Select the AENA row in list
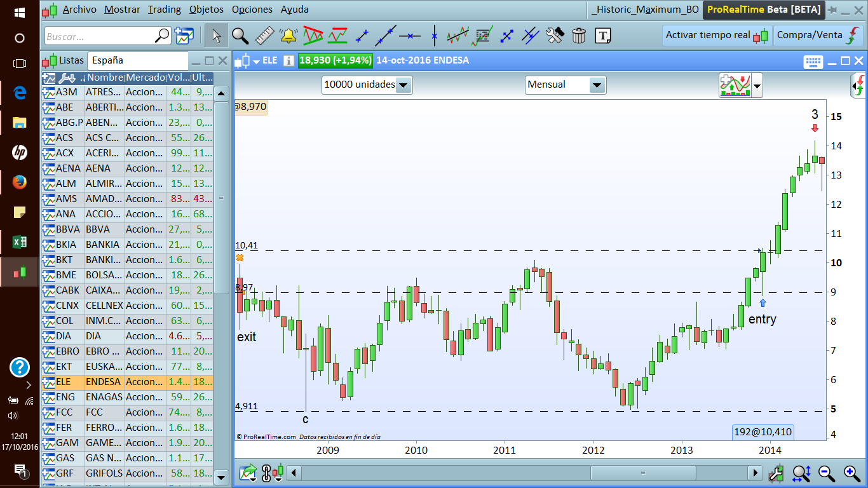 coord(127,168)
